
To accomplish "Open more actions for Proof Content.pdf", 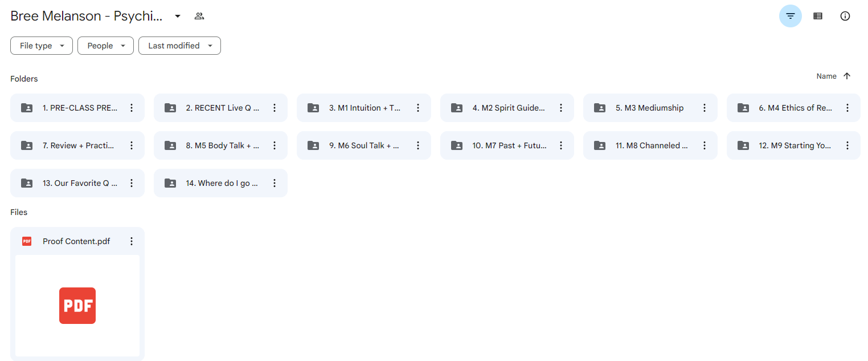I will click(132, 241).
